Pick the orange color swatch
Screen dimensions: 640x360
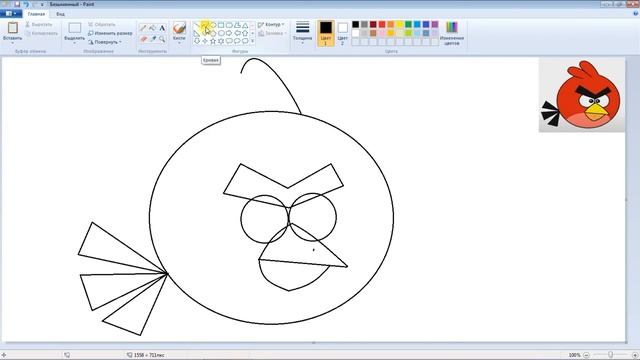pos(391,24)
